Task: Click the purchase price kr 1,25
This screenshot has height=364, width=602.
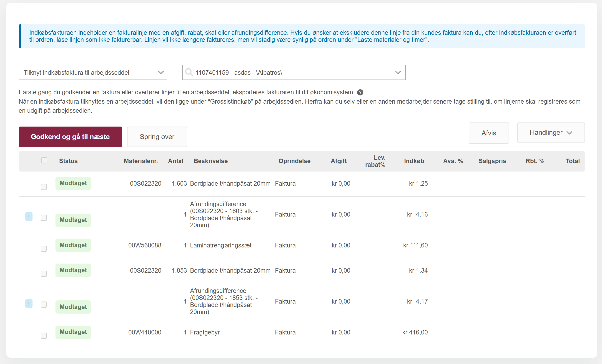Action: 418,184
